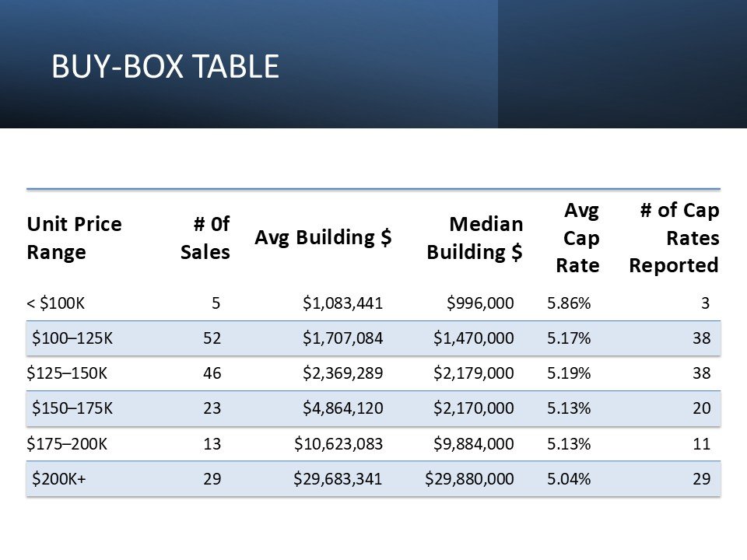Click the # of Cap Rates Reported header

pyautogui.click(x=674, y=238)
